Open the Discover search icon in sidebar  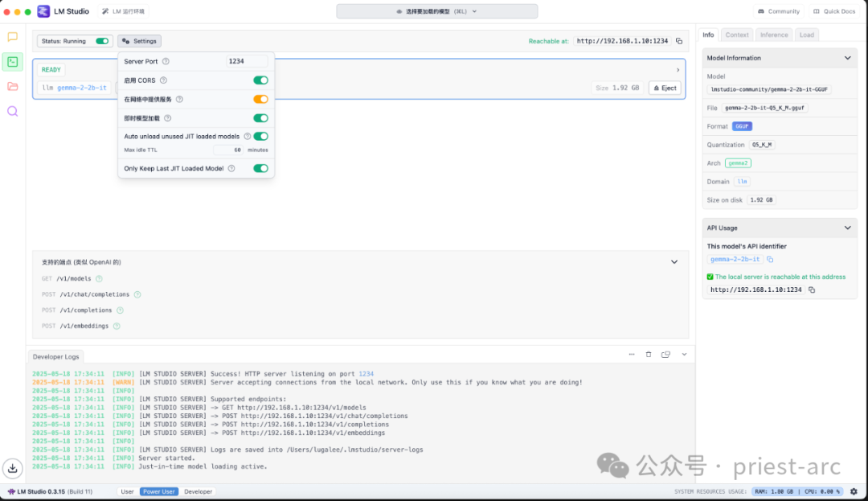pyautogui.click(x=13, y=112)
